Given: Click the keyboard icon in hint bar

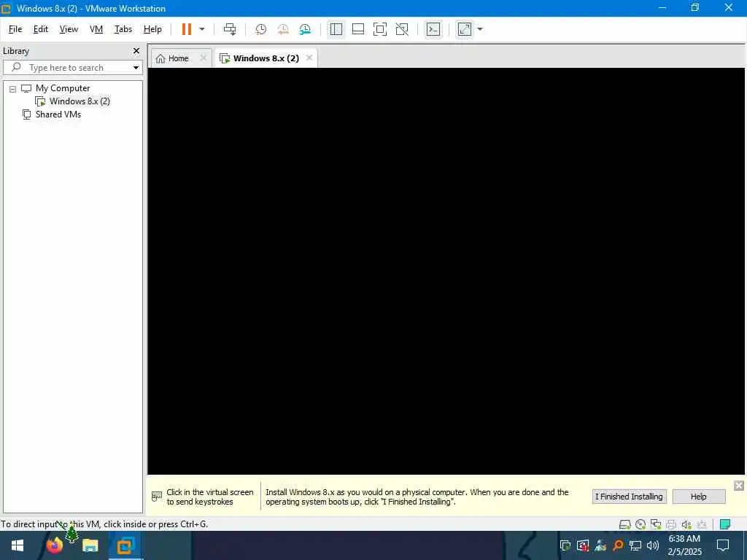Looking at the screenshot, I should [156, 497].
